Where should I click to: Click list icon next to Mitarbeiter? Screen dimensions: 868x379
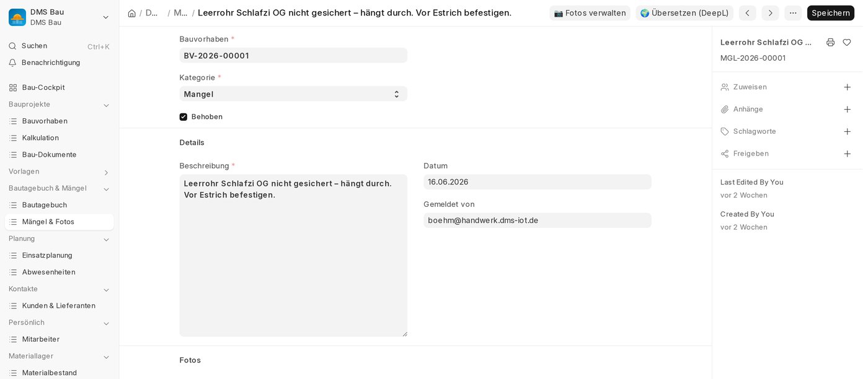(13, 339)
